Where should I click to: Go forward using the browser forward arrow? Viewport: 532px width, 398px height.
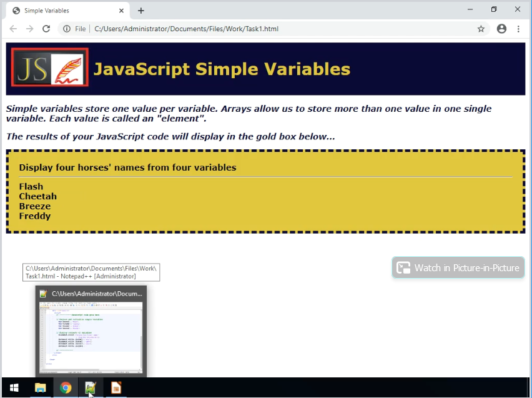[29, 29]
